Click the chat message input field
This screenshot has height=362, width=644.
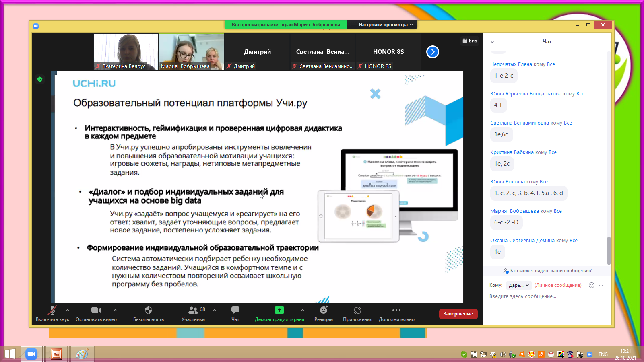tap(547, 296)
